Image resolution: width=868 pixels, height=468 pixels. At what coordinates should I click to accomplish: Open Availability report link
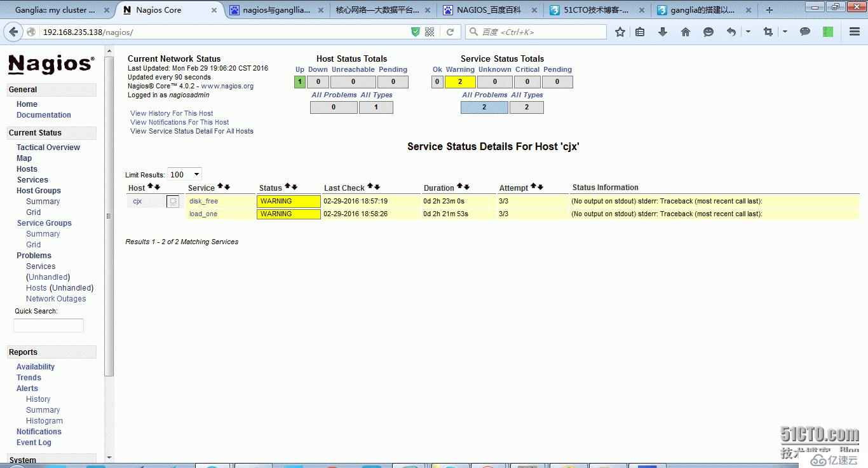[x=36, y=367]
